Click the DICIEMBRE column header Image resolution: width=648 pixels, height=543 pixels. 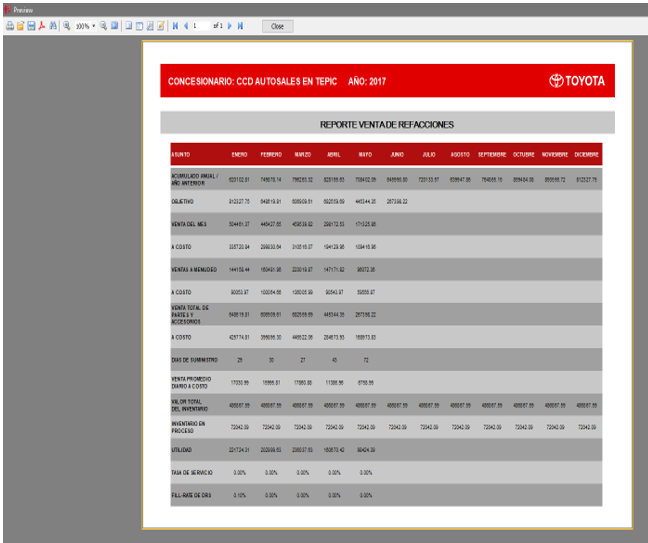tap(586, 155)
